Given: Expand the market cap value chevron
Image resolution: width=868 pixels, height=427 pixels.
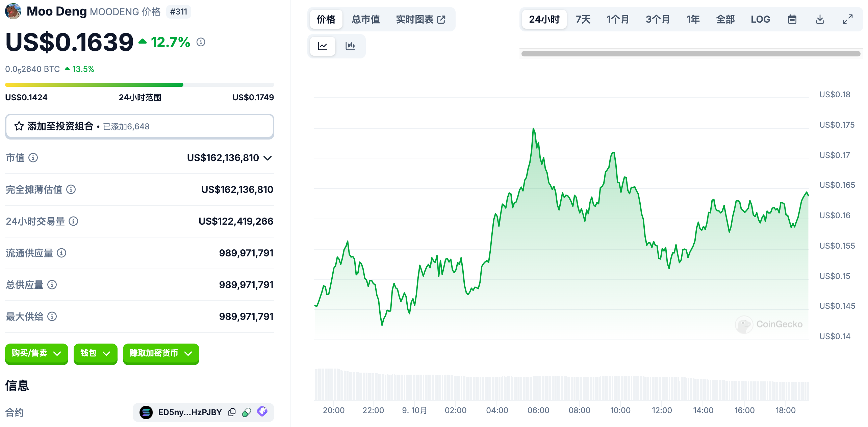Looking at the screenshot, I should (x=268, y=158).
